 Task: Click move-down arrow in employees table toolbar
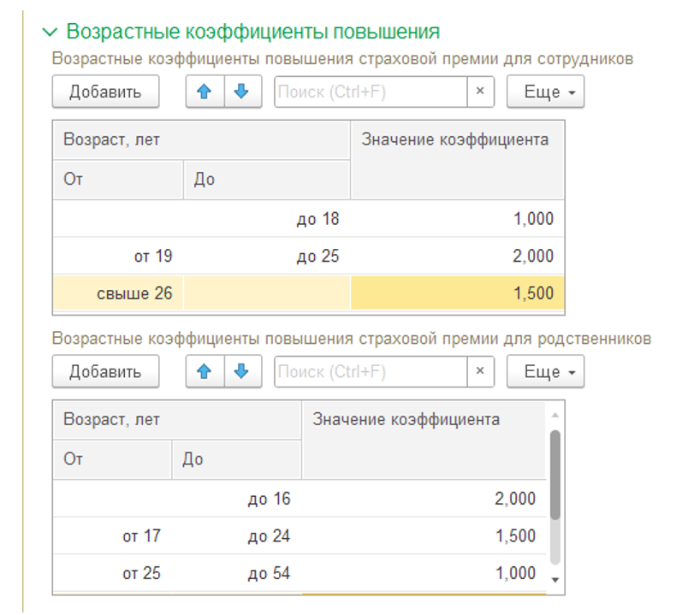[x=242, y=92]
